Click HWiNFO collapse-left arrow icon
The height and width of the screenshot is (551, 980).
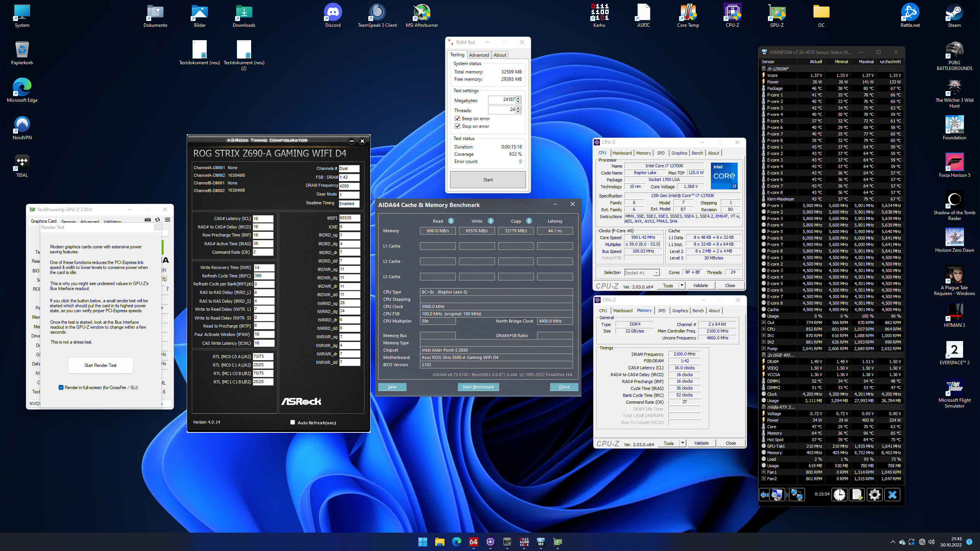point(764,495)
